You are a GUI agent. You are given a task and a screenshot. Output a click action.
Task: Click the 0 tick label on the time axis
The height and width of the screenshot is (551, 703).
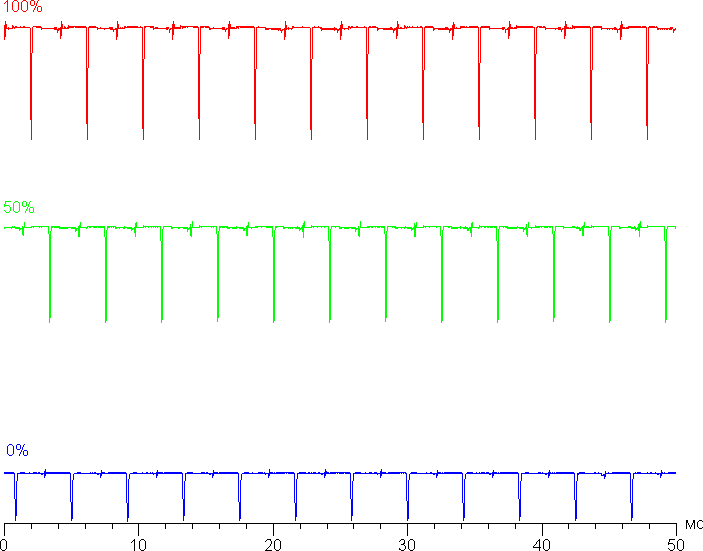tap(4, 544)
